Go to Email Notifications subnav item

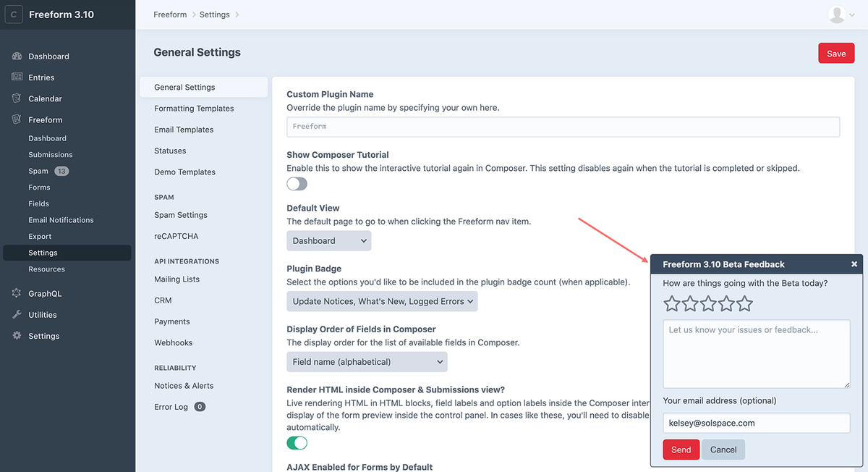(61, 220)
